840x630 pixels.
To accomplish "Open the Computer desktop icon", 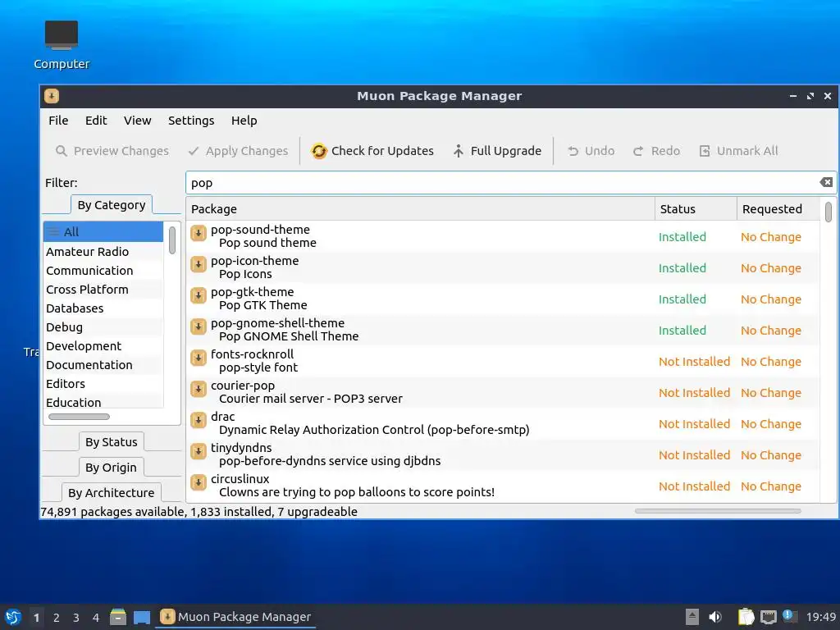I will click(x=61, y=45).
